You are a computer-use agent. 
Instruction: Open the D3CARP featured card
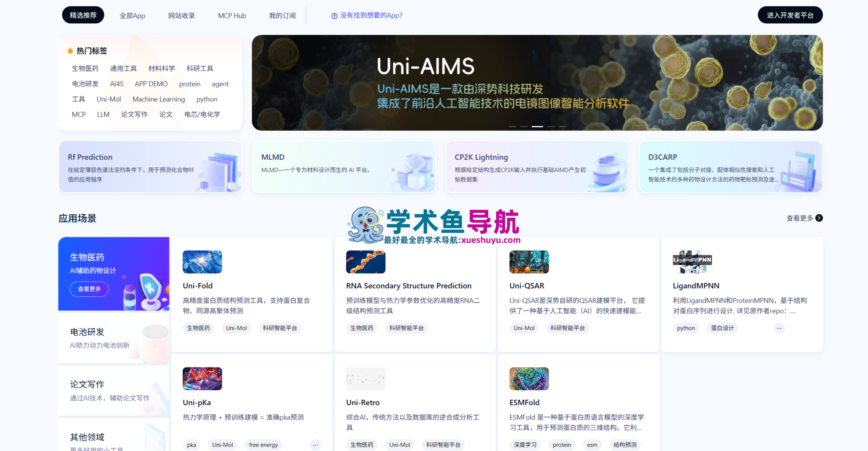pos(731,167)
